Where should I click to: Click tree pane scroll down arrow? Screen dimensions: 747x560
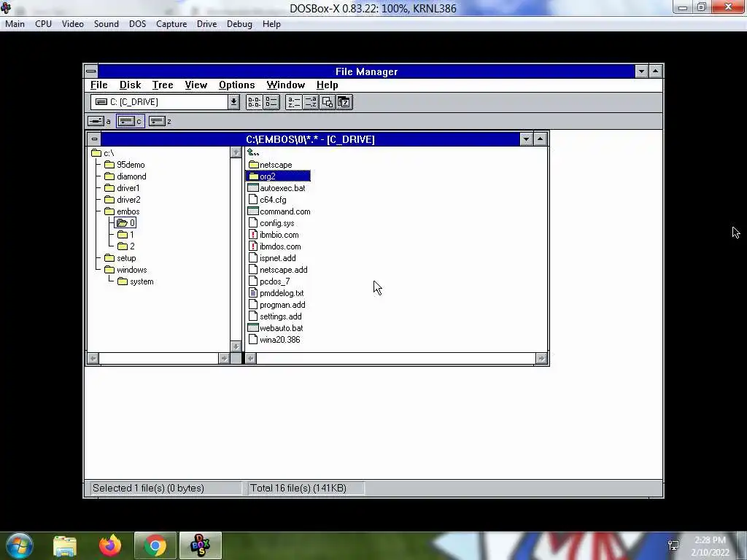[236, 346]
